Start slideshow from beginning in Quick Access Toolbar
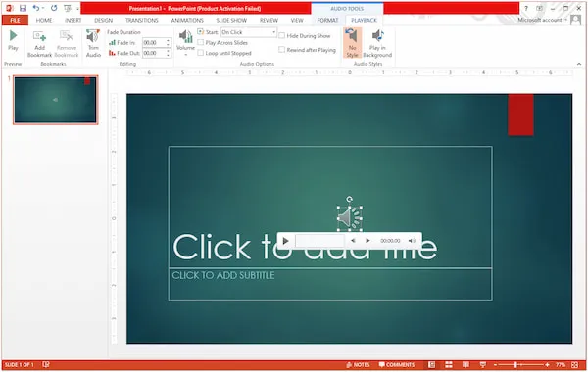Screen dimensions: 588x372 68,8
